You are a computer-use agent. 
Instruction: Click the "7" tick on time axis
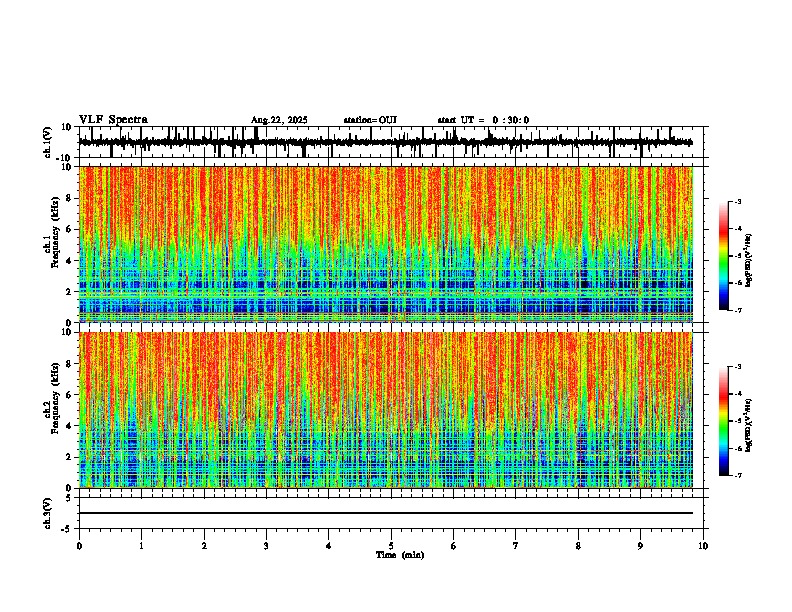coord(516,546)
